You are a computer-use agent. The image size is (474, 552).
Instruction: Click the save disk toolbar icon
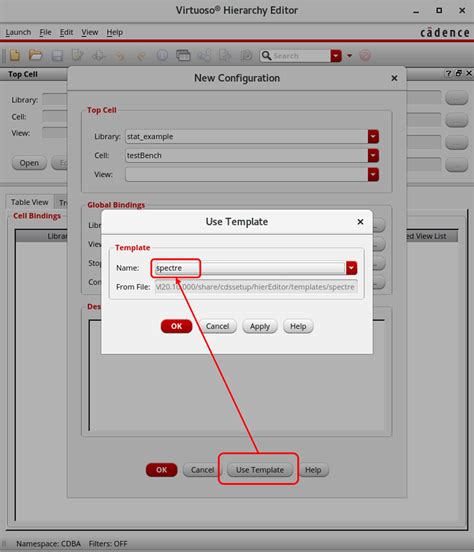click(x=57, y=56)
